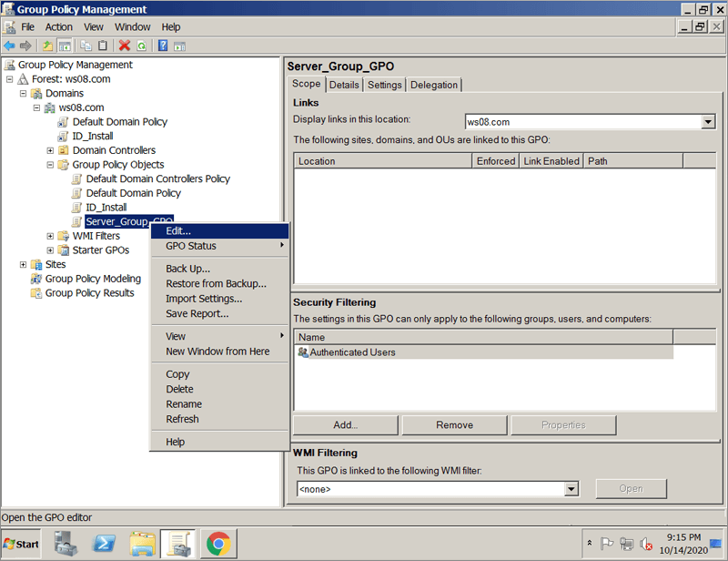Viewport: 728px width, 561px height.
Task: Open the Window menu in menu bar
Action: tap(132, 27)
